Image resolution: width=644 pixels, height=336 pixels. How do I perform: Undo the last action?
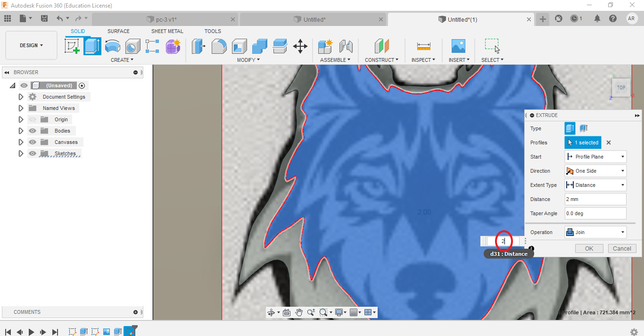coord(59,19)
